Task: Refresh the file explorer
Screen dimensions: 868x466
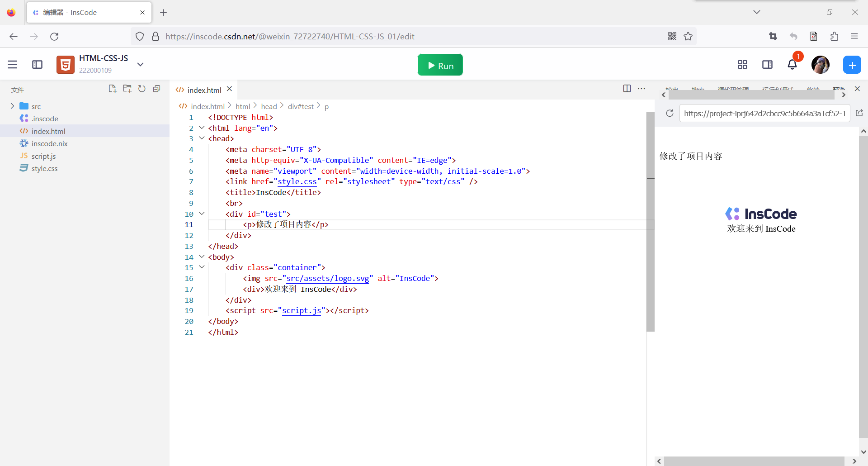Action: [142, 89]
